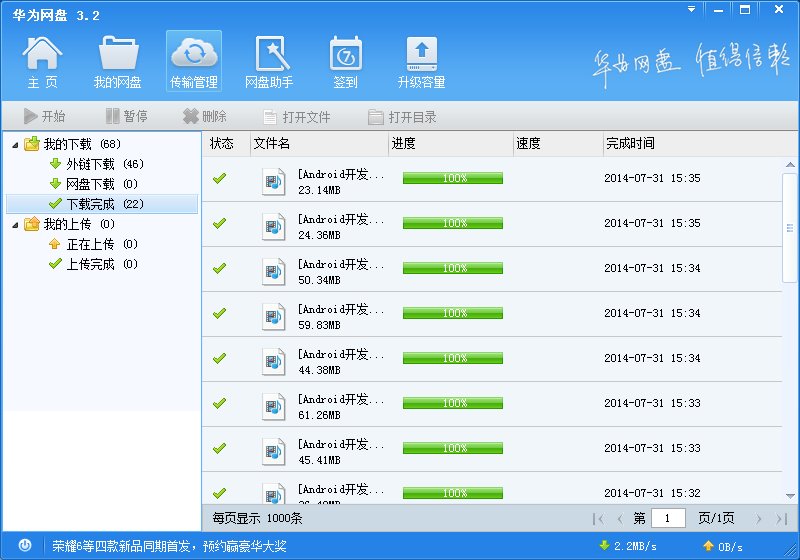Click 打开目录 open directory button

point(403,117)
